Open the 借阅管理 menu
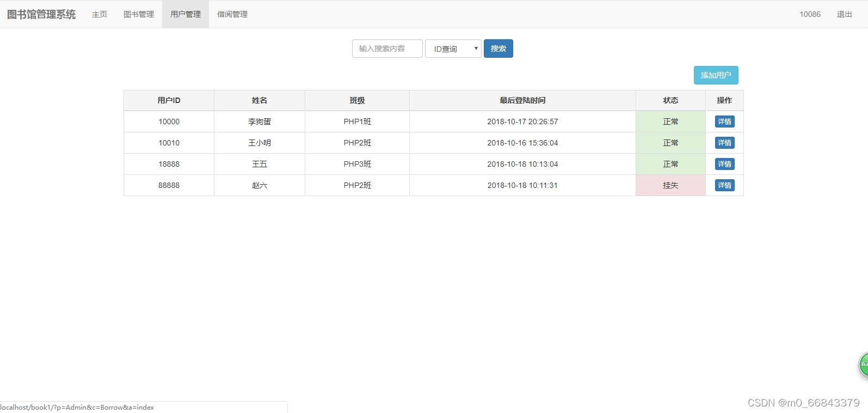This screenshot has width=868, height=413. coord(232,14)
